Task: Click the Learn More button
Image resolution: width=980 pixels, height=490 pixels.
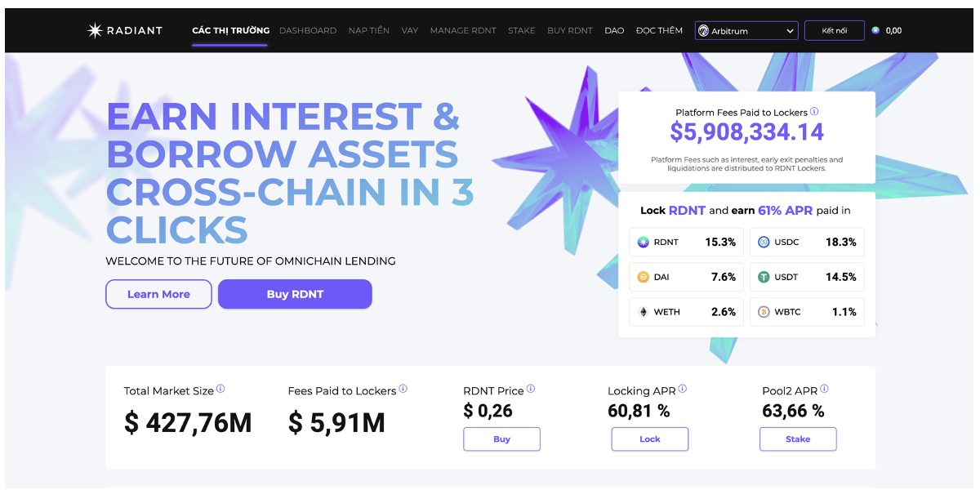Action: 158,294
